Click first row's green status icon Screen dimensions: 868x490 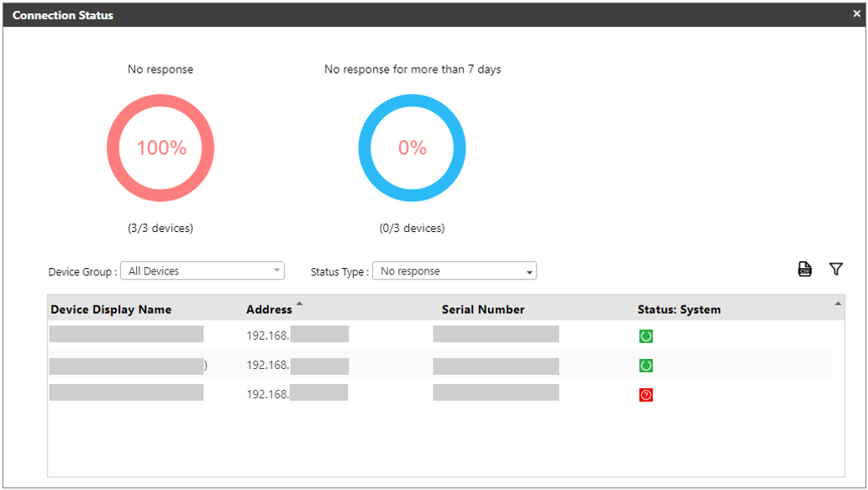(x=645, y=336)
